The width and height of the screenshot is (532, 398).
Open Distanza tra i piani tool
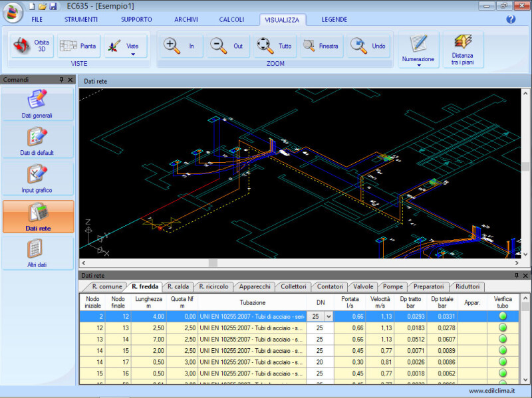[463, 50]
